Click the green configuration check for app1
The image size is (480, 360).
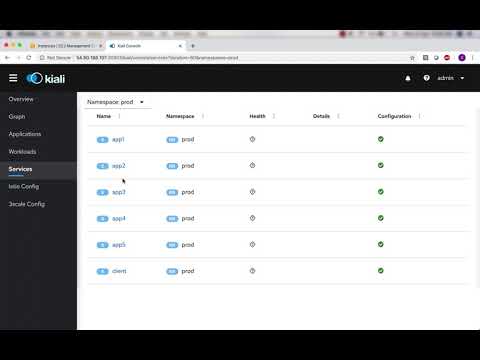tap(381, 139)
